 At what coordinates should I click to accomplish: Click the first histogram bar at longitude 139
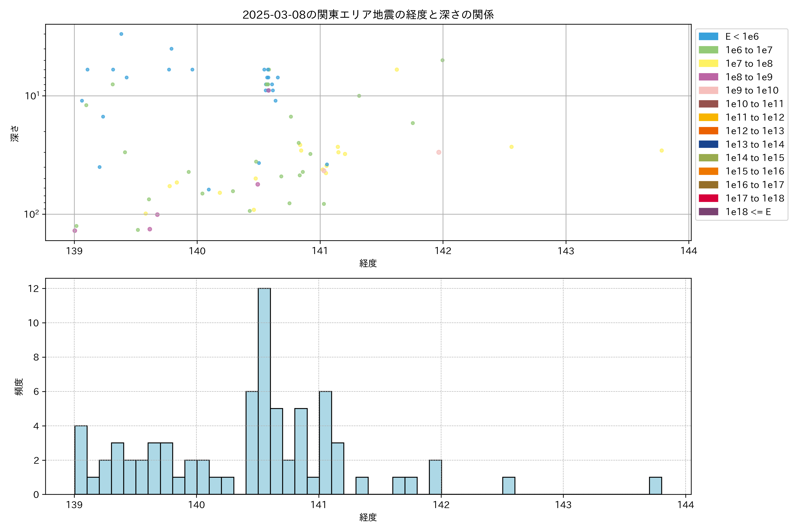81,460
